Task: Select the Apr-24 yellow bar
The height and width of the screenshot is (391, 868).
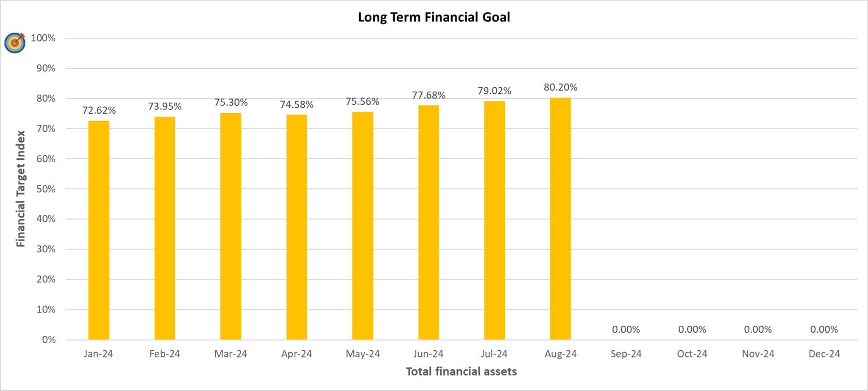Action: click(297, 227)
